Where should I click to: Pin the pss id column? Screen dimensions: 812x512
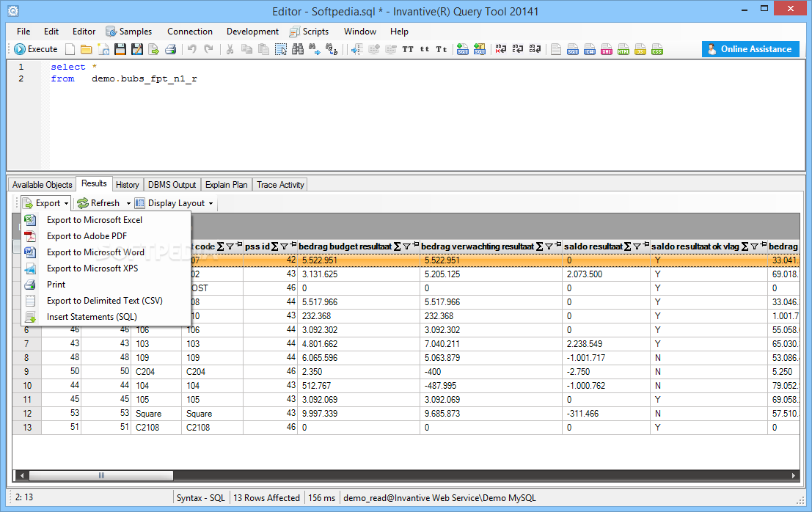293,244
